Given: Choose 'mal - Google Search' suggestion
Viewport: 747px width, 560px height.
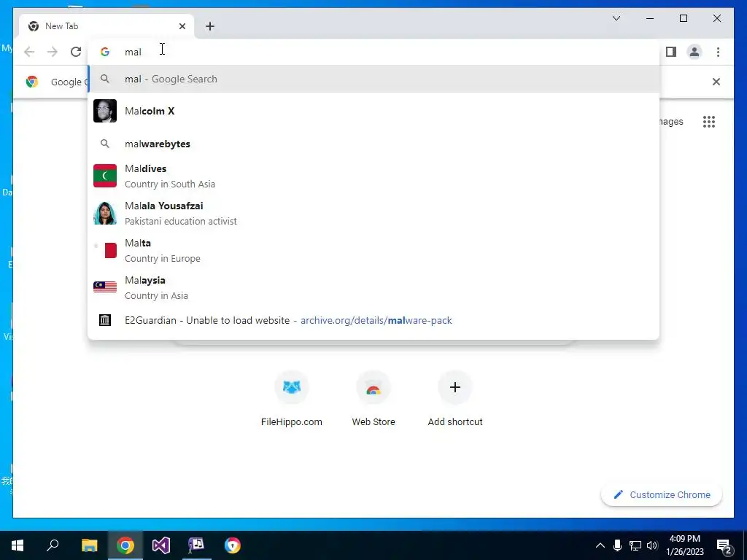Looking at the screenshot, I should 373,79.
